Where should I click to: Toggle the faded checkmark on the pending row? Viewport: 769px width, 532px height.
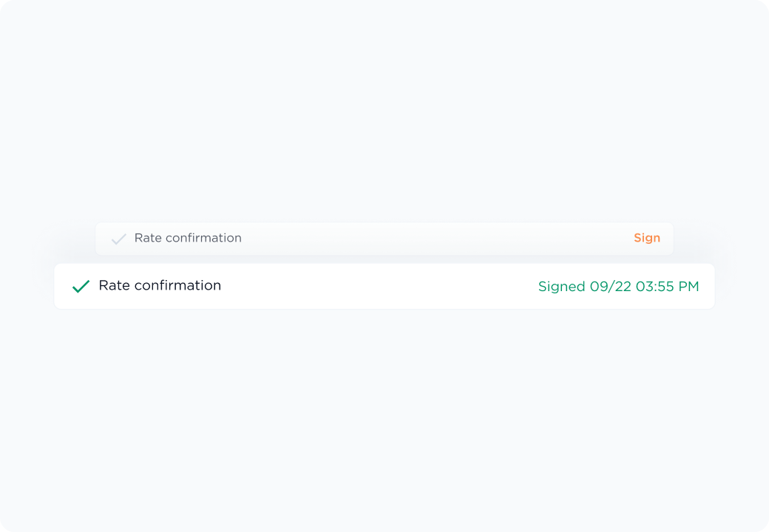[118, 239]
